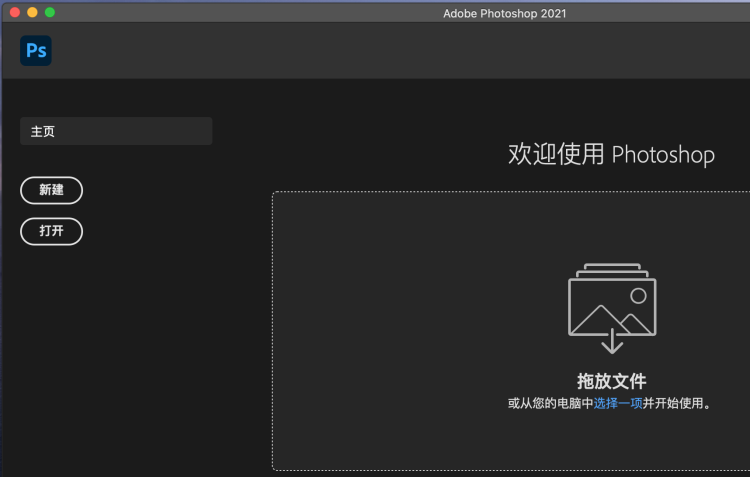Screen dimensions: 750x477
Task: Click the 欢迎使用 Photoshop welcome title
Action: click(x=611, y=155)
